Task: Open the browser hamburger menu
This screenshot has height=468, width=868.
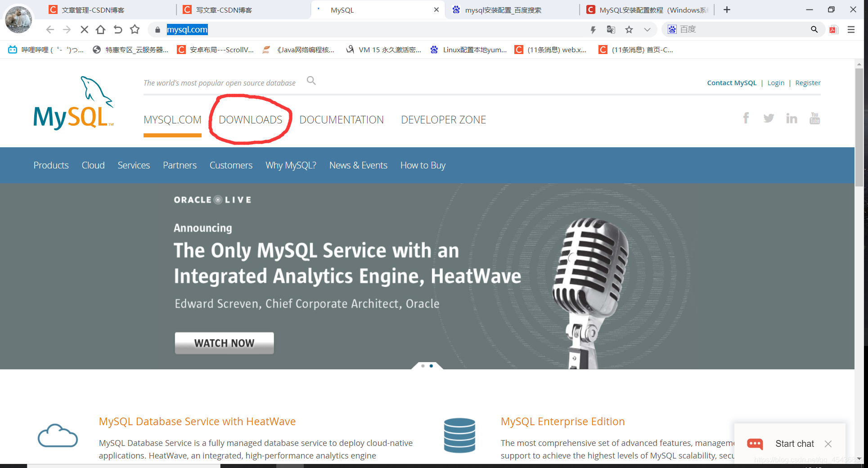Action: [851, 30]
